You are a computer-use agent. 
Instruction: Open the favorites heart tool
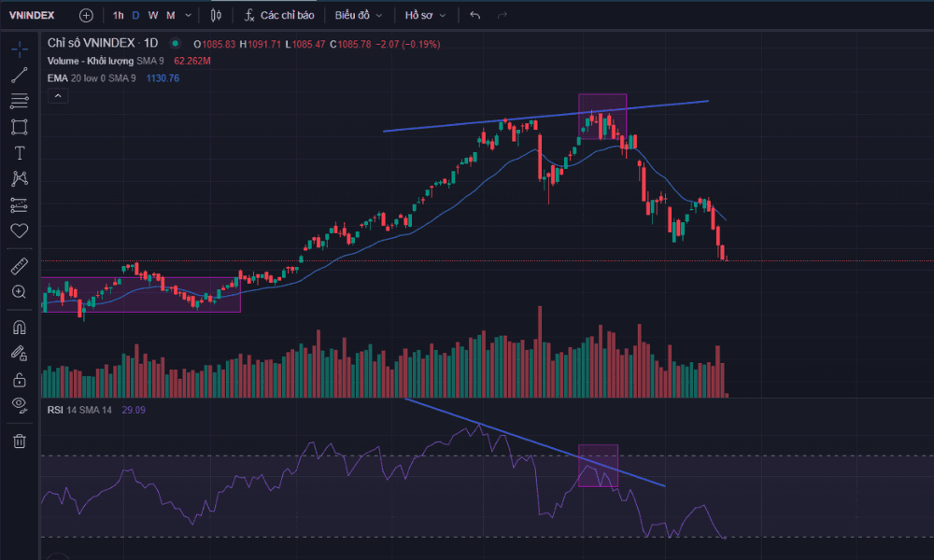coord(19,231)
